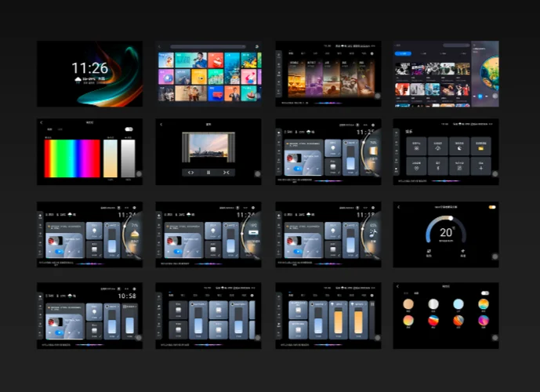Screen dimensions: 540x392
Task: Select the dim second tab on spectrum screen
Action: (x=60, y=129)
